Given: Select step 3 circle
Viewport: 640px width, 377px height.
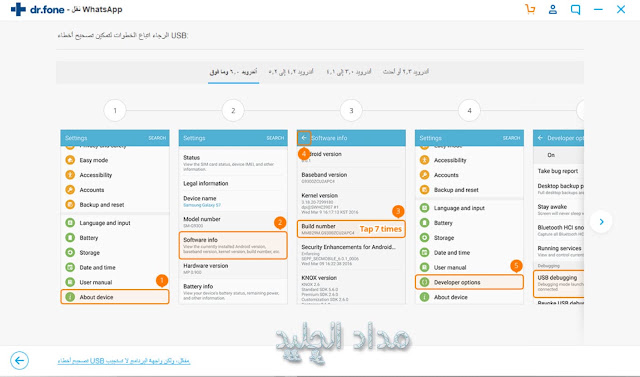Looking at the screenshot, I should (351, 111).
